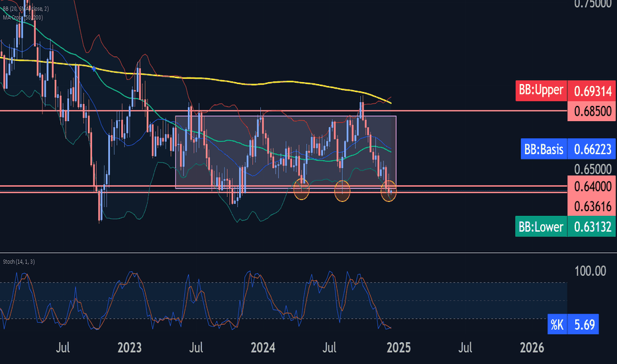
Task: Click the 0.63616 price label
Action: point(592,206)
